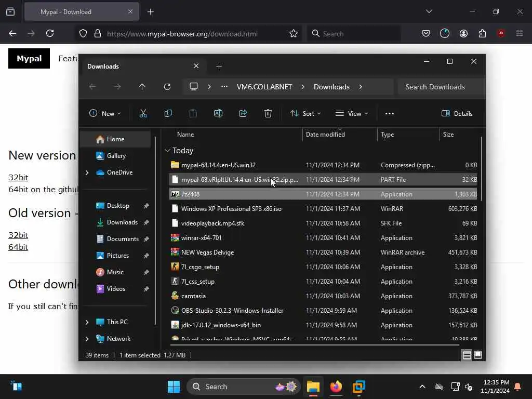Click the Old version 64bit link
The height and width of the screenshot is (399, 532).
(x=18, y=247)
